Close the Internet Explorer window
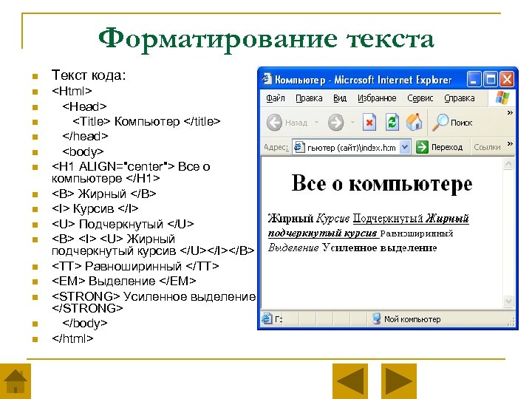This screenshot has height=399, width=532. pyautogui.click(x=507, y=79)
